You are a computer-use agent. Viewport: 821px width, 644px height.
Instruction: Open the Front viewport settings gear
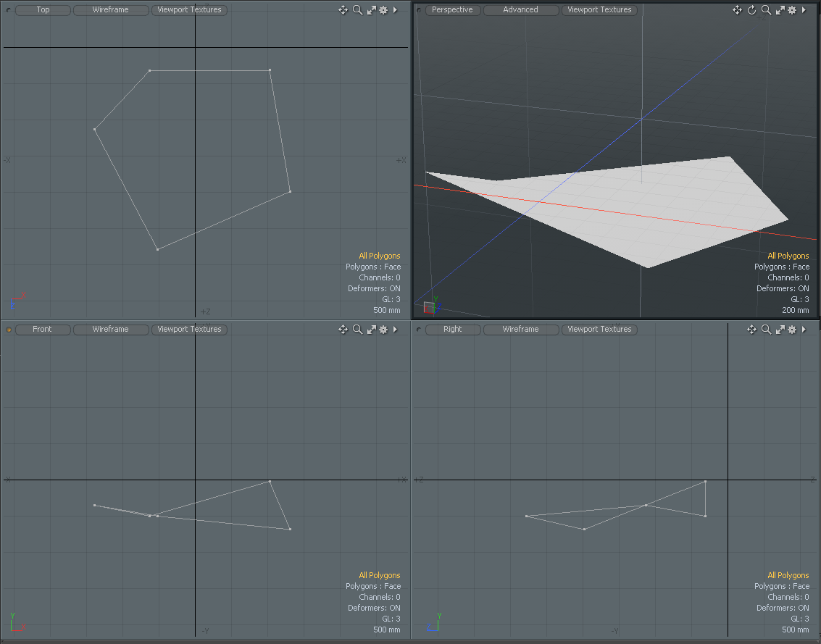point(383,330)
